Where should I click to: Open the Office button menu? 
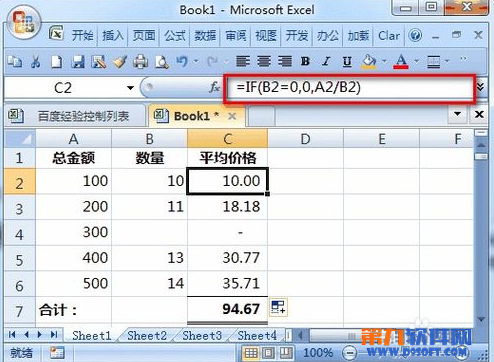coord(24,23)
